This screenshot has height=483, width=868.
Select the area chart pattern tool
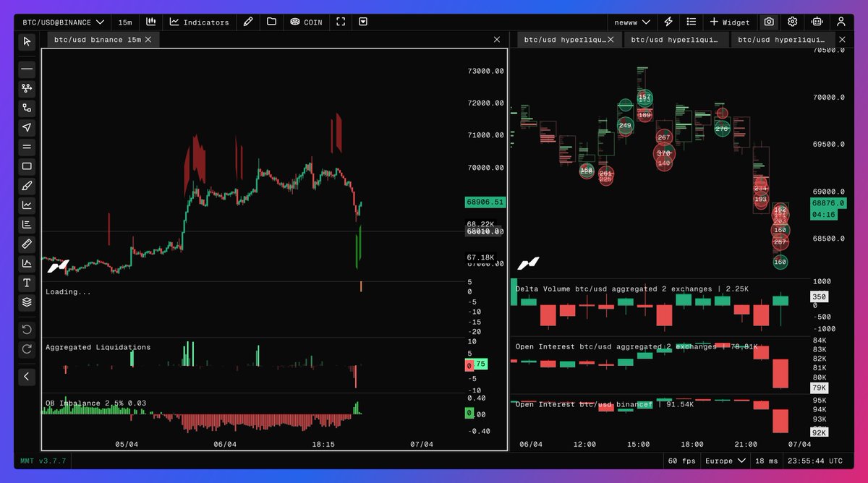pos(27,263)
